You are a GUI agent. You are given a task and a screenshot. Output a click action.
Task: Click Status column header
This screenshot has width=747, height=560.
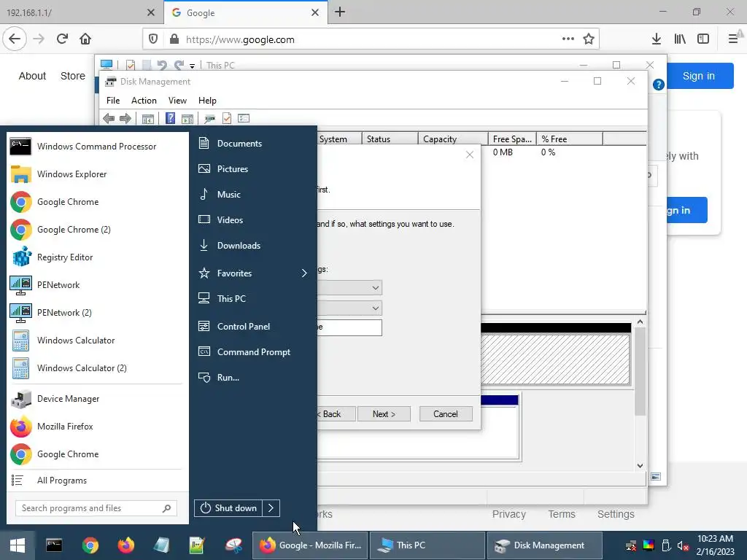[390, 139]
